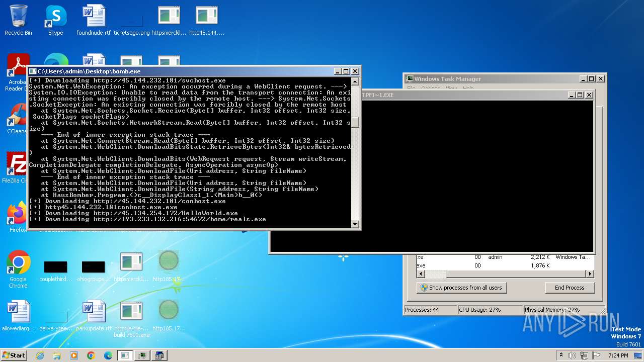Click the HausBomber.Program stack trace line

(x=151, y=195)
